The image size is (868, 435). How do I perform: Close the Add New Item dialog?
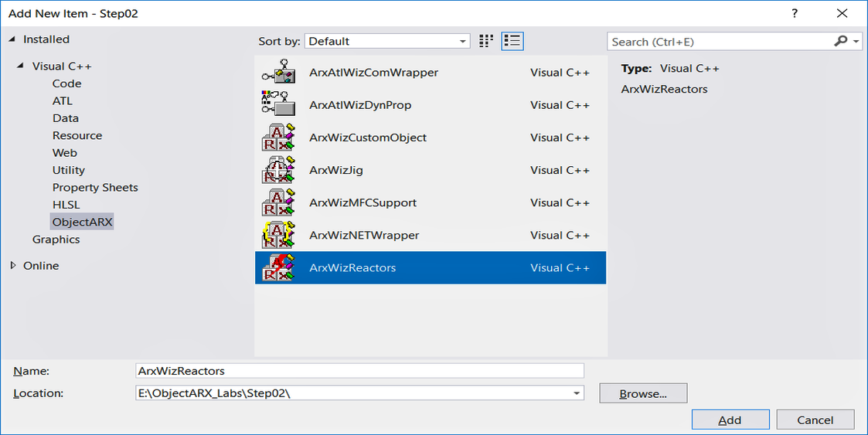pyautogui.click(x=842, y=13)
